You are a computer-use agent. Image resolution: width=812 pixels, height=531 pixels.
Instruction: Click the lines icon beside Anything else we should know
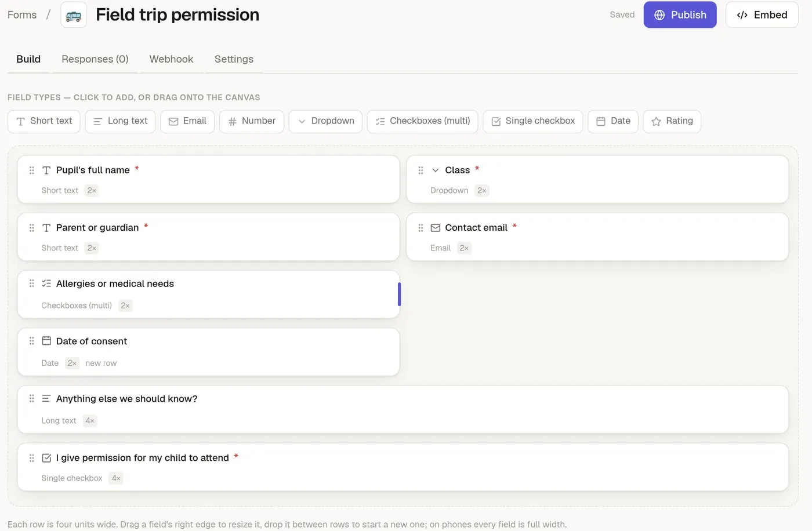(x=46, y=399)
